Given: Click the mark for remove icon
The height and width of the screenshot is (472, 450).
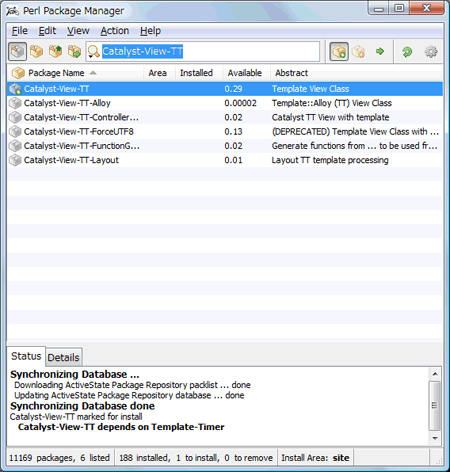Looking at the screenshot, I should pyautogui.click(x=359, y=52).
